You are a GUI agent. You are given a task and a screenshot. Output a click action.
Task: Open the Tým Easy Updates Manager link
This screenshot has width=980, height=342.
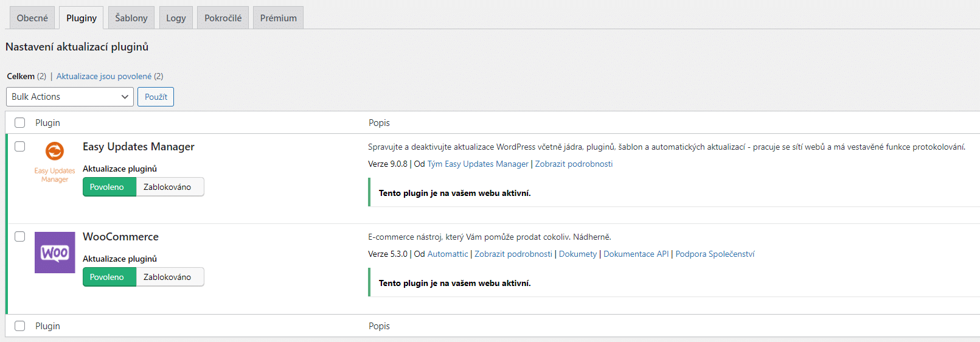(478, 164)
